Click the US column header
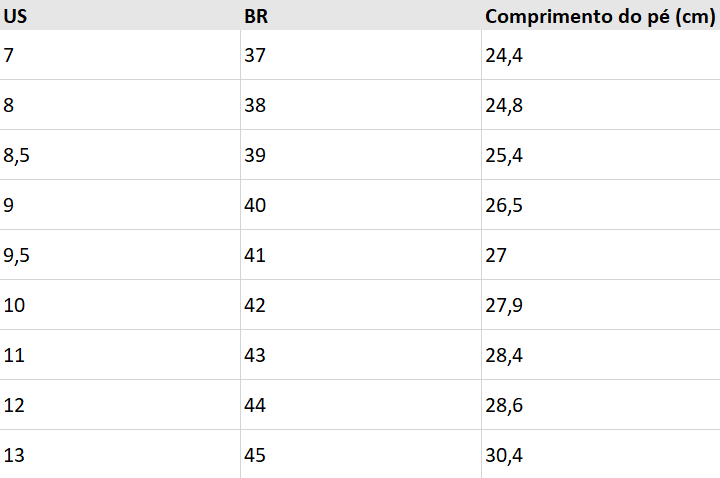This screenshot has width=720, height=478. (x=14, y=17)
